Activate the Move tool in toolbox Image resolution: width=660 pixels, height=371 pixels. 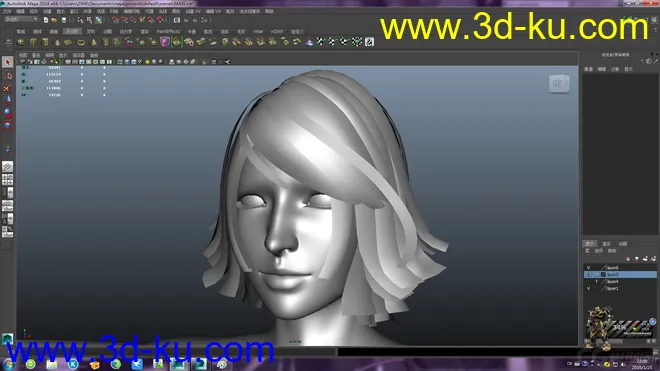tap(8, 100)
